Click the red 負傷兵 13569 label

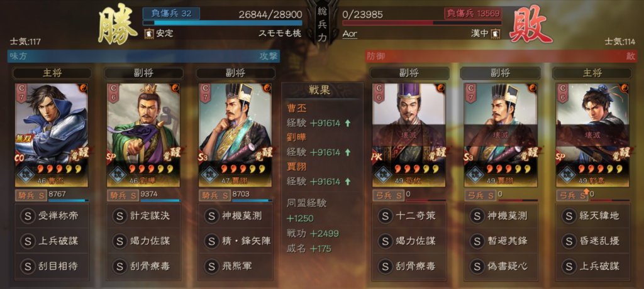pos(473,14)
